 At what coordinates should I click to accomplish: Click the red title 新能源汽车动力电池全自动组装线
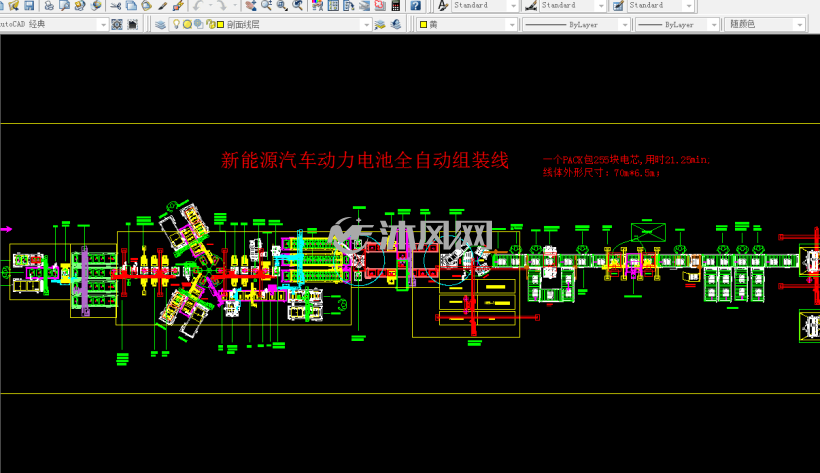tap(365, 160)
